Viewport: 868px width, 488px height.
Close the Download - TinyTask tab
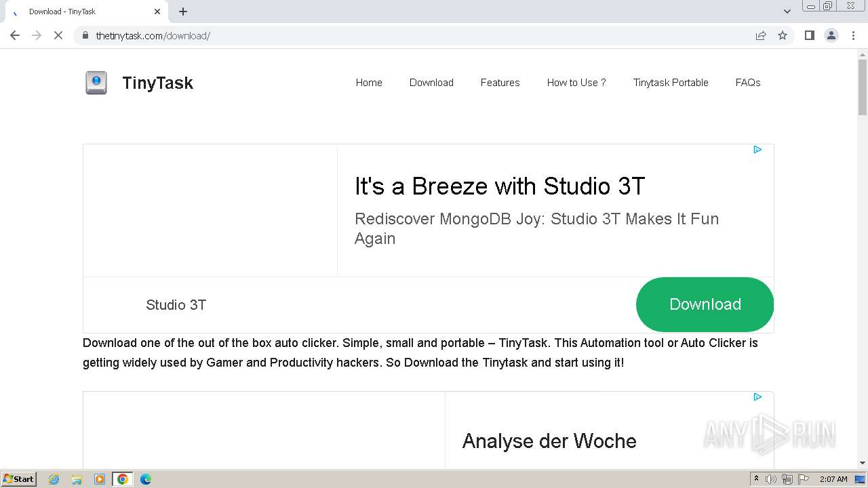pyautogui.click(x=157, y=12)
